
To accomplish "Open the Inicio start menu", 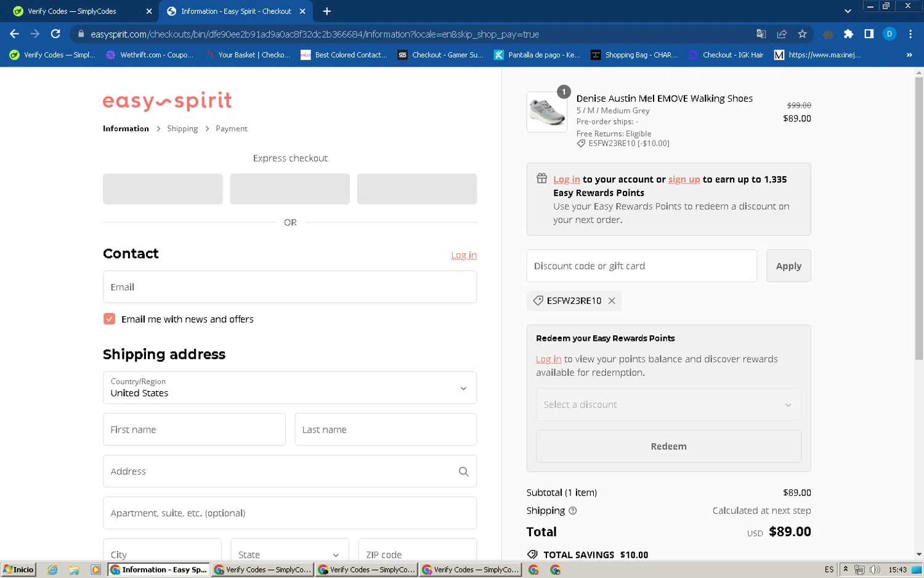I will coord(18,569).
